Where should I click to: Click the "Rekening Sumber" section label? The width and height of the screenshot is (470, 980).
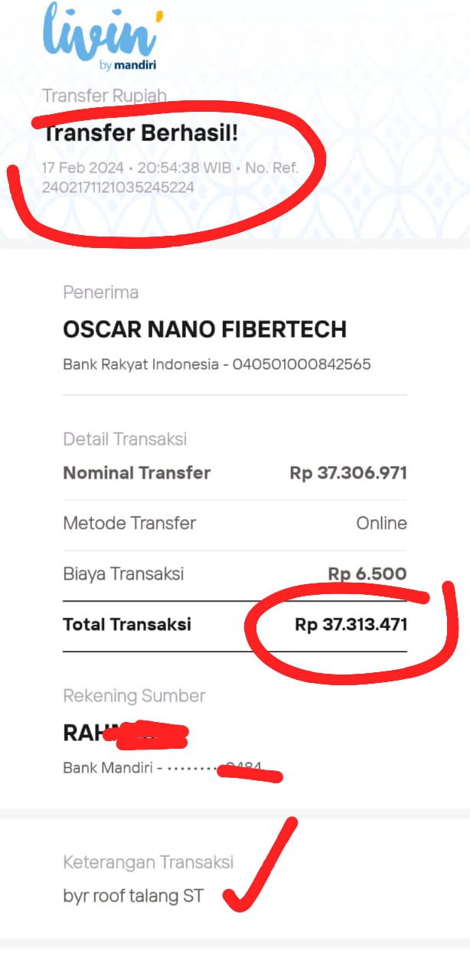134,696
